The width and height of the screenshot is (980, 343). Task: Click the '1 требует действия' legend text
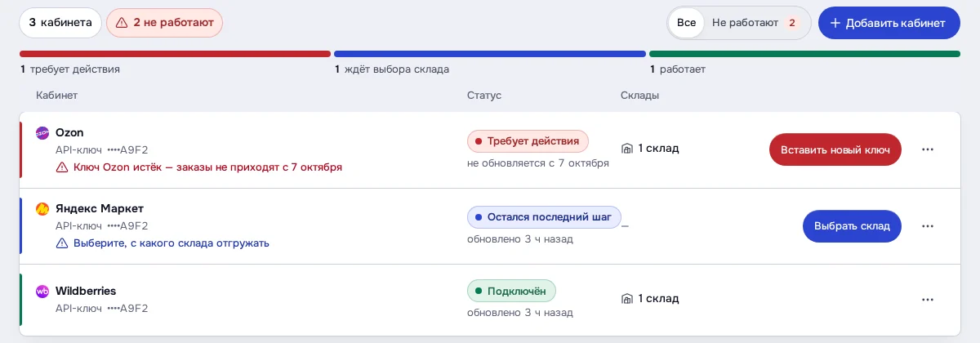point(70,69)
